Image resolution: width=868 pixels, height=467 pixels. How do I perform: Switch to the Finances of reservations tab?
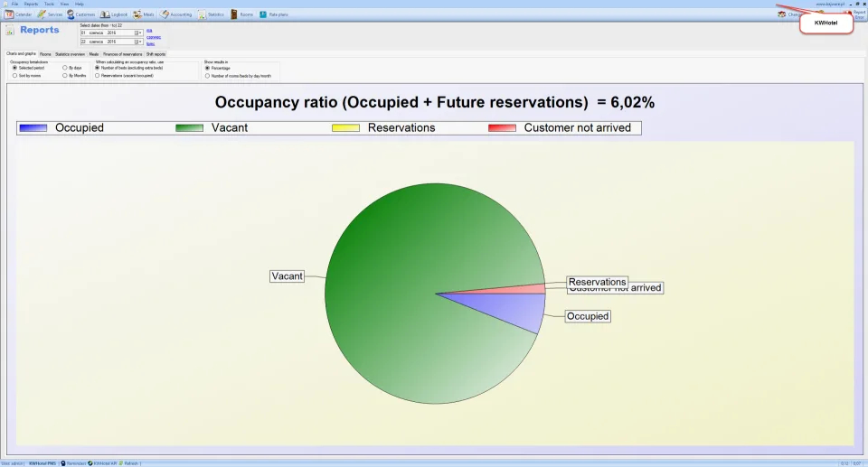coord(122,54)
